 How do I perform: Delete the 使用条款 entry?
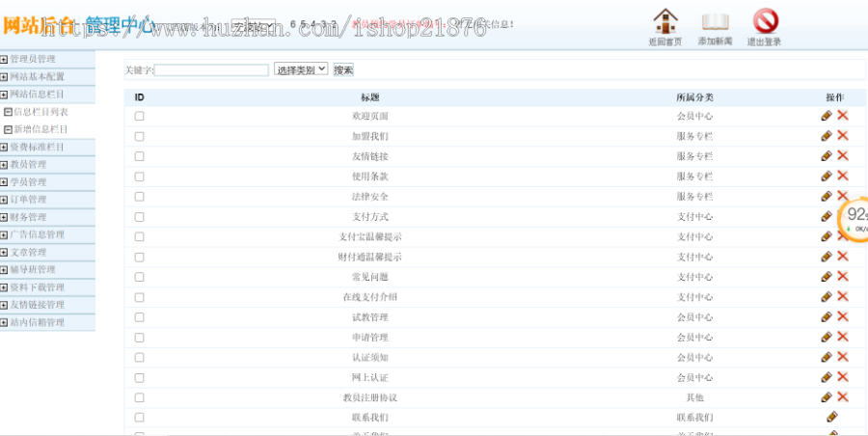click(843, 175)
